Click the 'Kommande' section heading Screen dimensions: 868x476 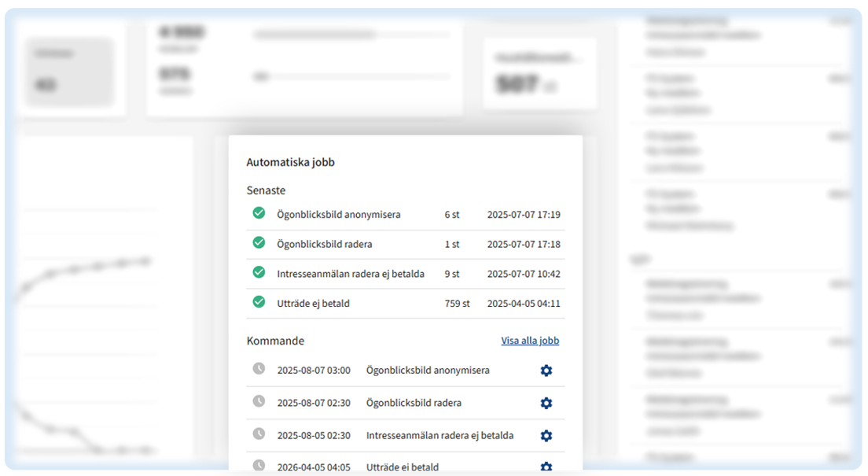275,341
